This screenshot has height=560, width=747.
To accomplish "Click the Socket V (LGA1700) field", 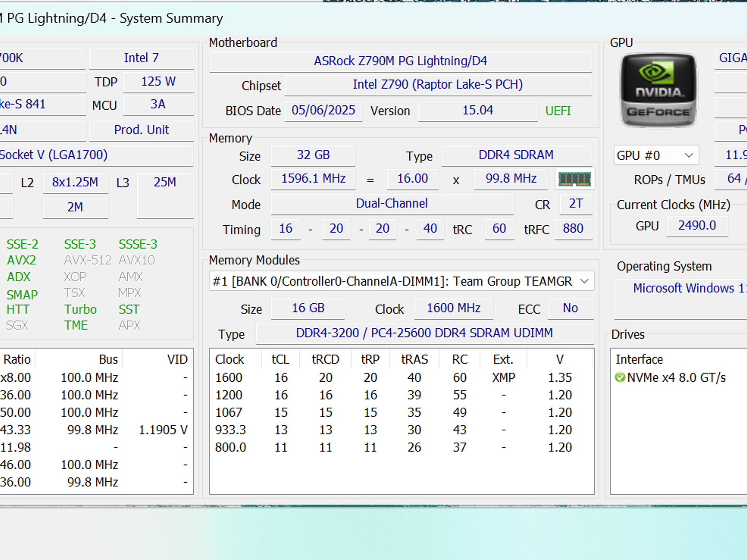I will tap(96, 155).
